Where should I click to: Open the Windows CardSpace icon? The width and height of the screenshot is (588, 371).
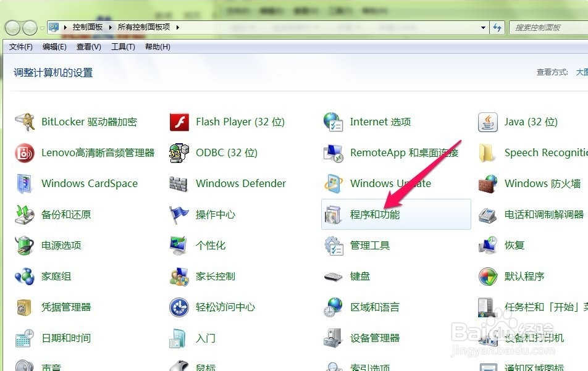click(25, 183)
